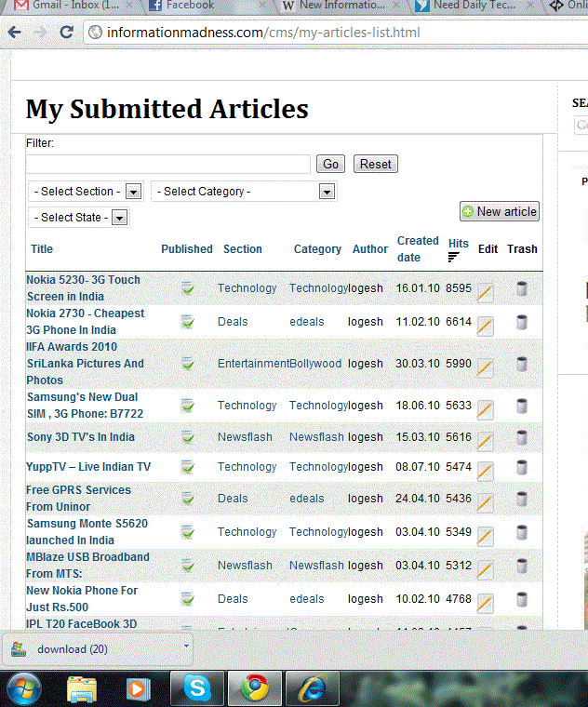Toggle published icon for Samsung's New Dual SIM
Viewport: 588px width, 707px height.
[188, 406]
